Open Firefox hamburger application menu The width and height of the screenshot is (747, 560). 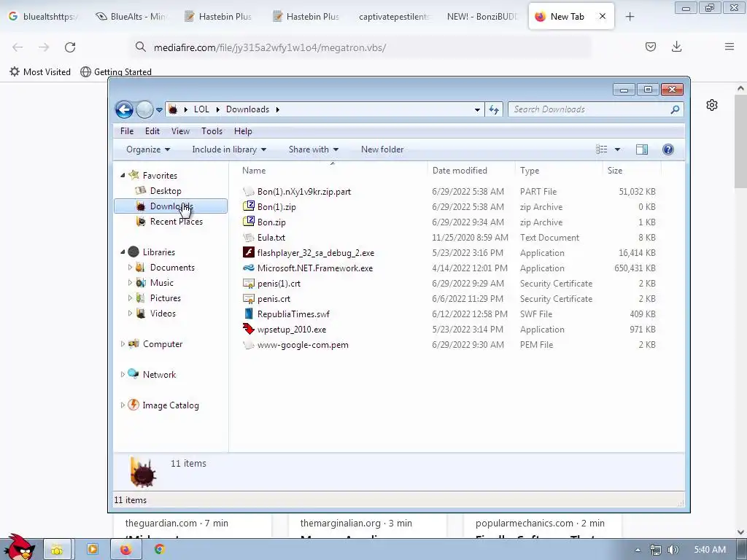pos(729,47)
